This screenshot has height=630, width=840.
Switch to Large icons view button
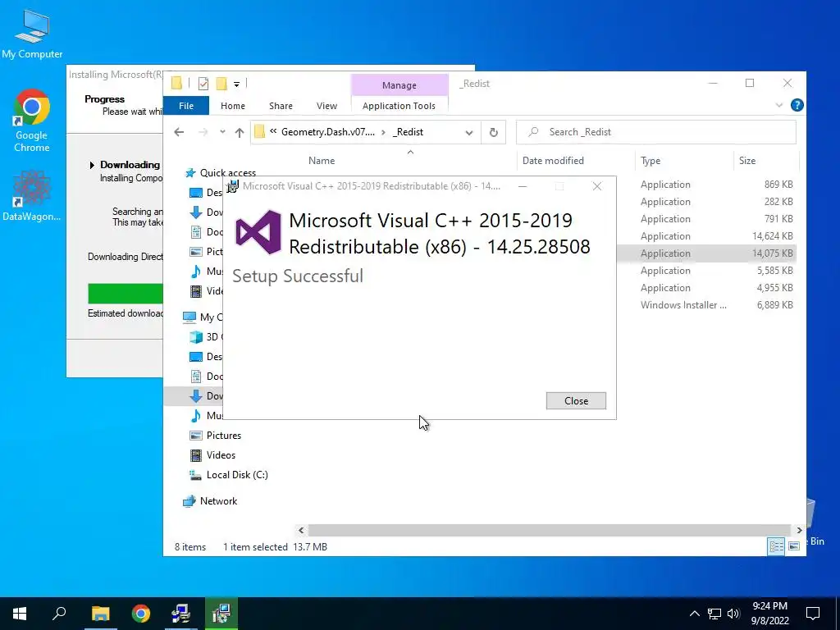point(794,546)
